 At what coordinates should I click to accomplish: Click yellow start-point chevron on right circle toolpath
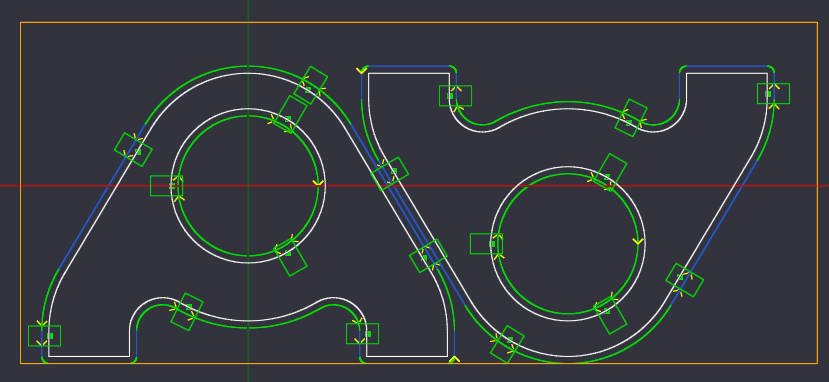point(638,241)
